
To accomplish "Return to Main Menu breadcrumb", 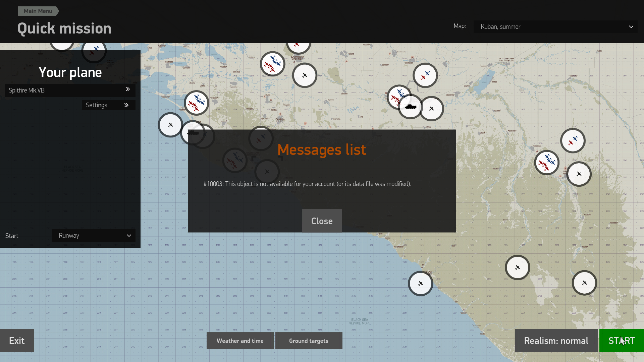I will 38,11.
